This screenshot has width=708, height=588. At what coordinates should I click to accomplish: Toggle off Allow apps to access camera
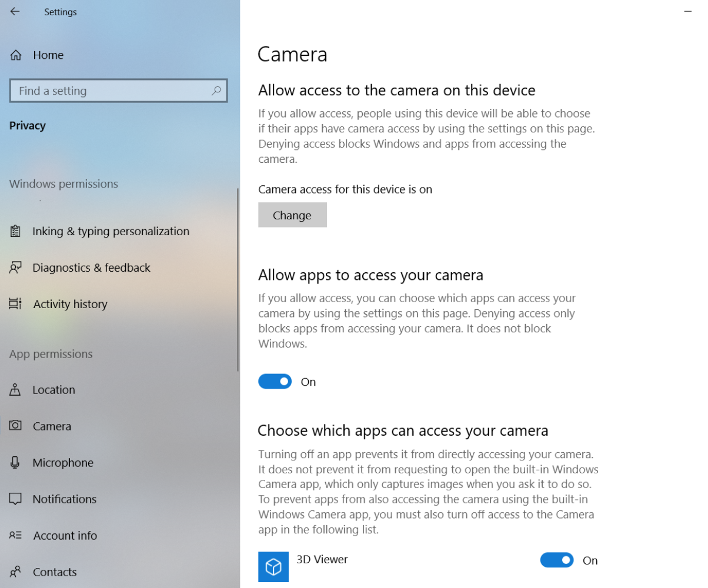[275, 382]
